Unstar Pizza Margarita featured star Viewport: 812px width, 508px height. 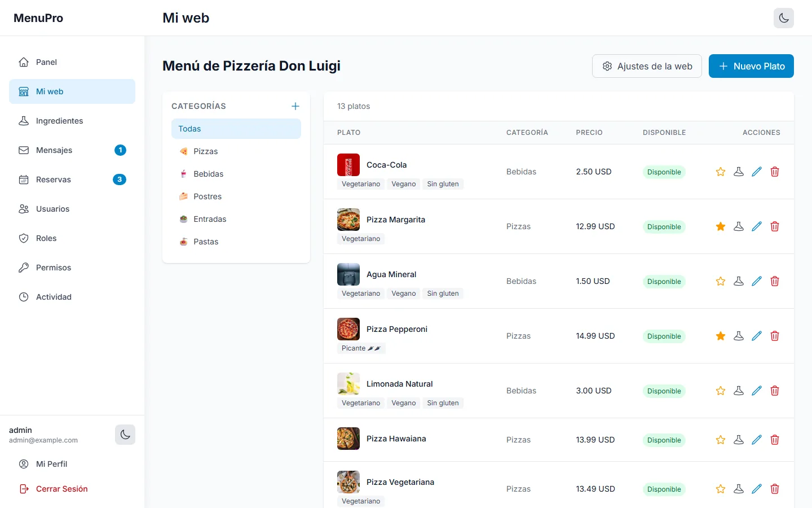click(x=721, y=226)
